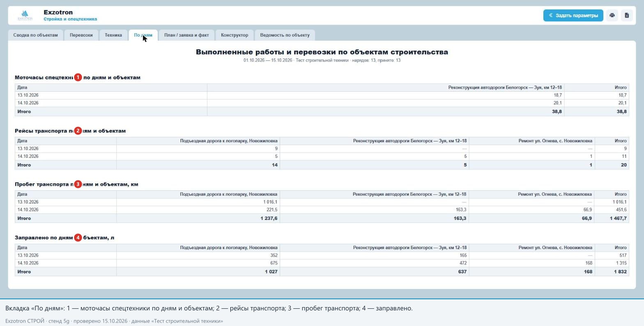Click the mileage grand total «1 467,7»
Viewport: 644px width, 326px height.
click(619, 218)
